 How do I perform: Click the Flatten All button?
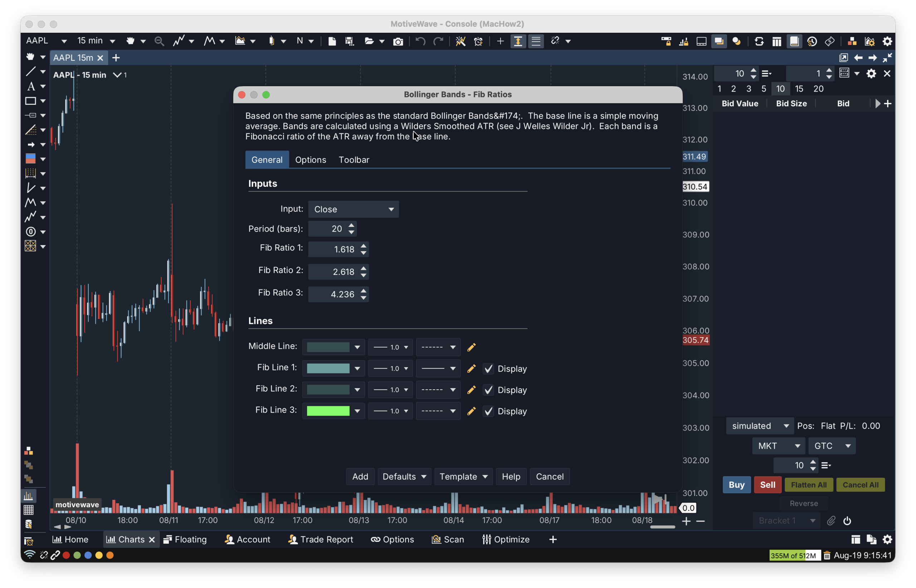click(x=809, y=485)
